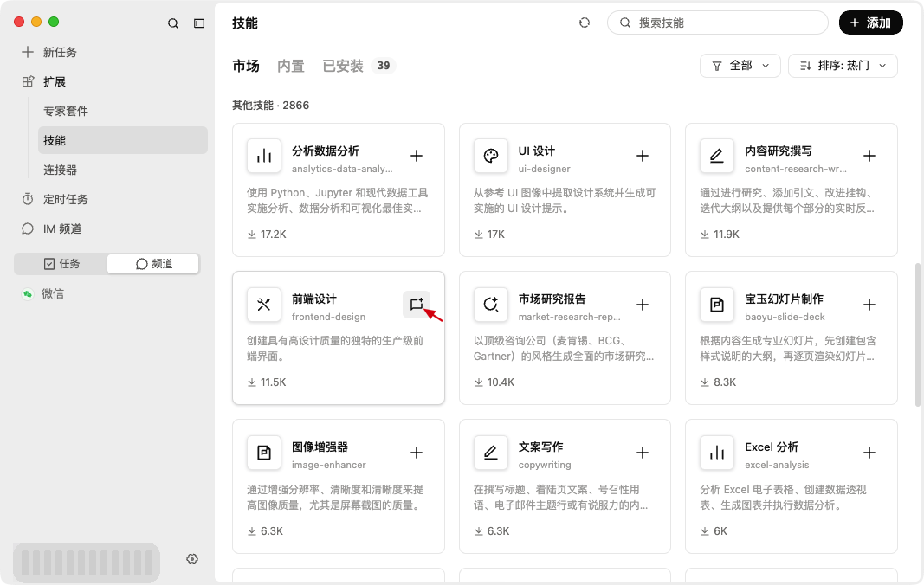Click the search magnifier icon in sidebar
Viewport: 924px width, 585px height.
pyautogui.click(x=172, y=23)
